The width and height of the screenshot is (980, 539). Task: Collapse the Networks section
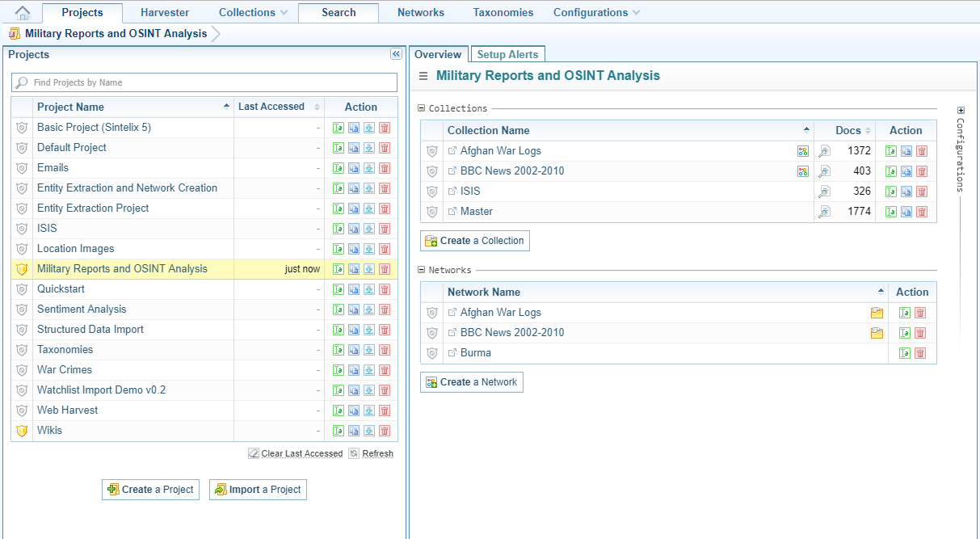point(421,270)
